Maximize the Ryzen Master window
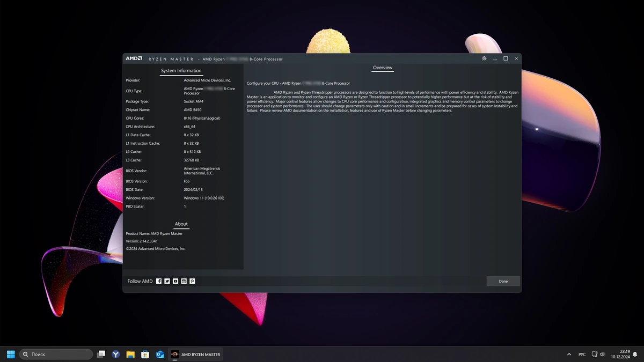644x362 pixels. point(506,58)
